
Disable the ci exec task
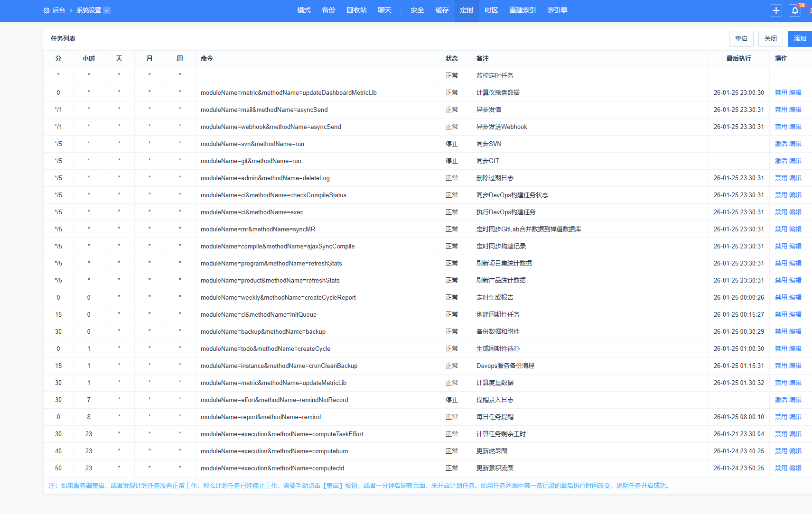781,212
